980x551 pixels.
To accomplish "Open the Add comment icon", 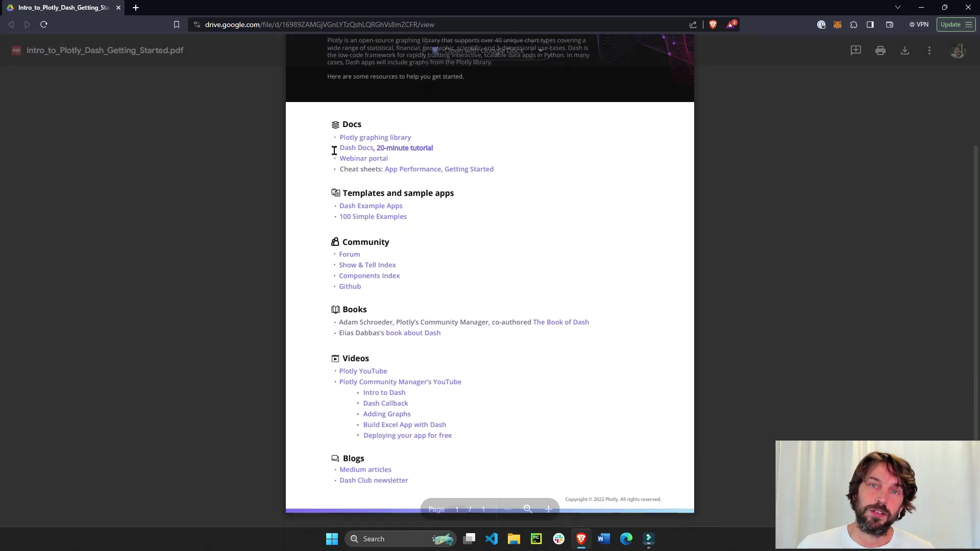I will [x=855, y=51].
